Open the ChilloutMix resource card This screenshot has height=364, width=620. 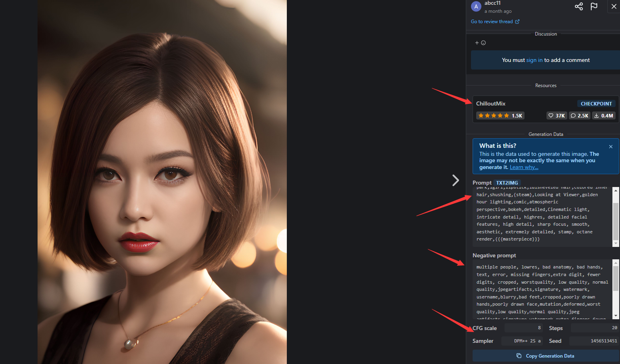(x=491, y=103)
